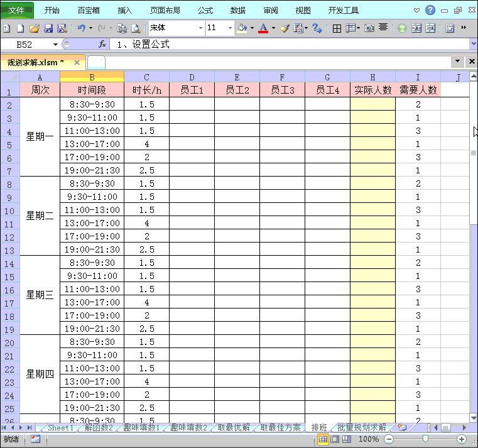Click the borders grid icon
Viewport: 478px width, 448px height.
(x=337, y=28)
